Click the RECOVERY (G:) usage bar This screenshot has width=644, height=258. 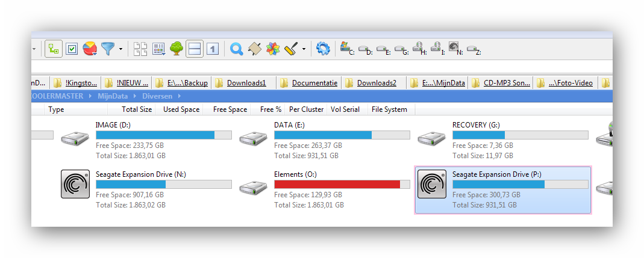521,135
